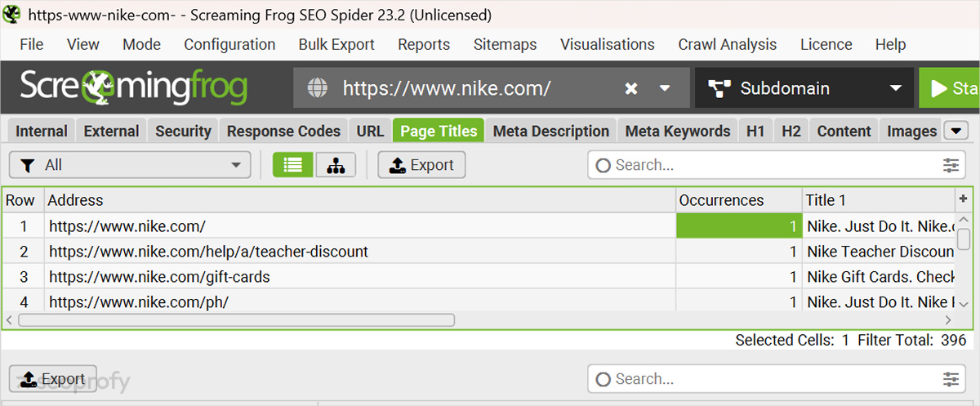Viewport: 980px width, 406px height.
Task: Open the Licence menu
Action: pos(826,45)
